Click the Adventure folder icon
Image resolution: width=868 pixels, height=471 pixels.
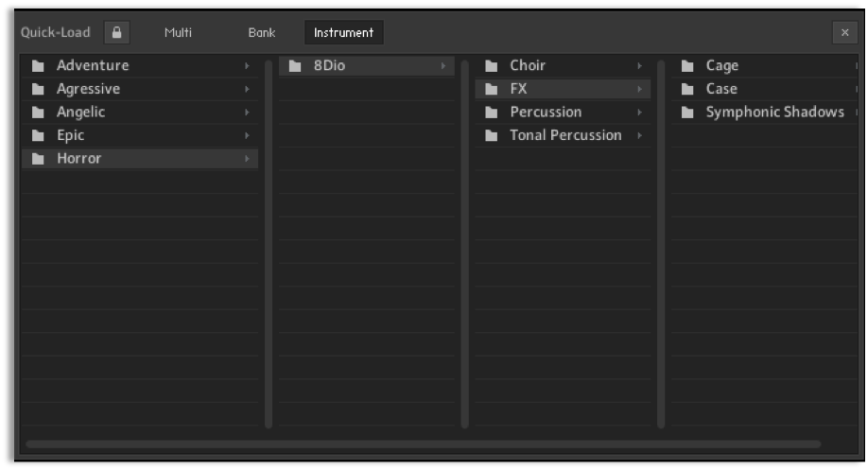click(x=38, y=66)
